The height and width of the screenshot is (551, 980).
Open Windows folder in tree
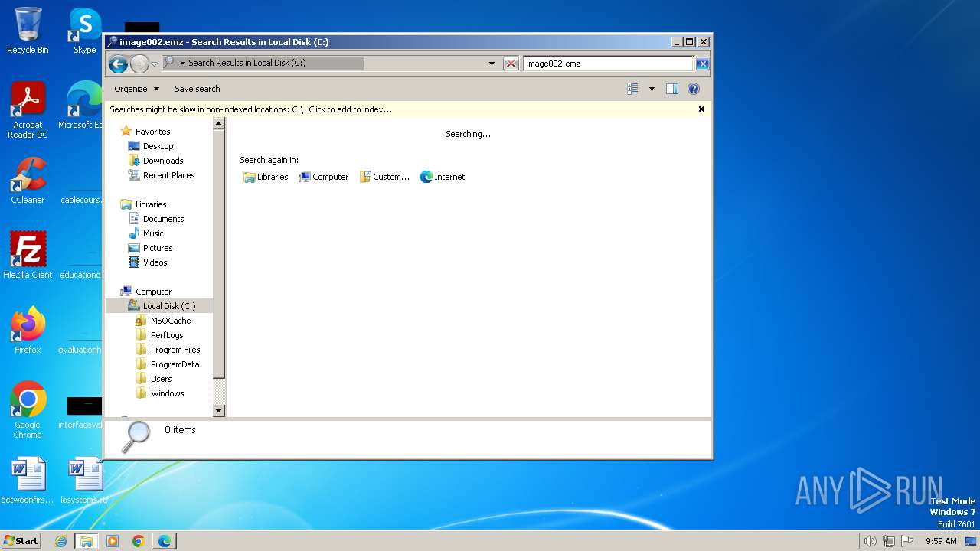point(167,393)
